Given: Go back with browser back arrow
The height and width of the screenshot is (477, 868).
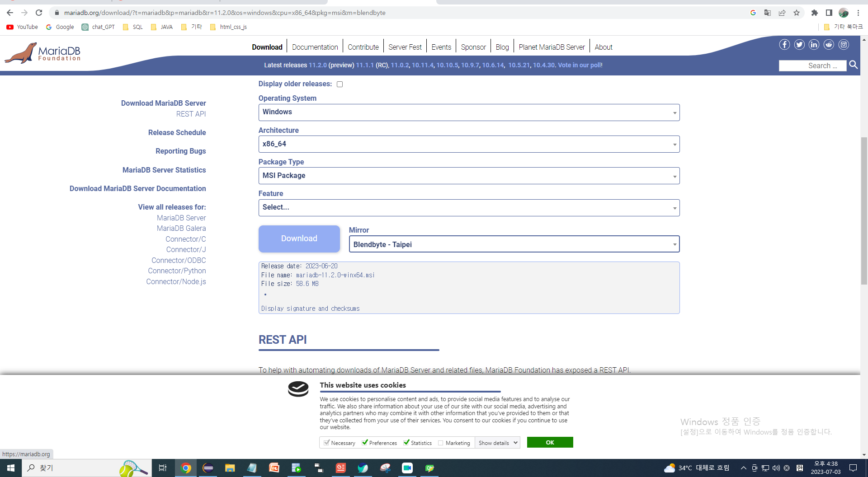Looking at the screenshot, I should pyautogui.click(x=10, y=13).
